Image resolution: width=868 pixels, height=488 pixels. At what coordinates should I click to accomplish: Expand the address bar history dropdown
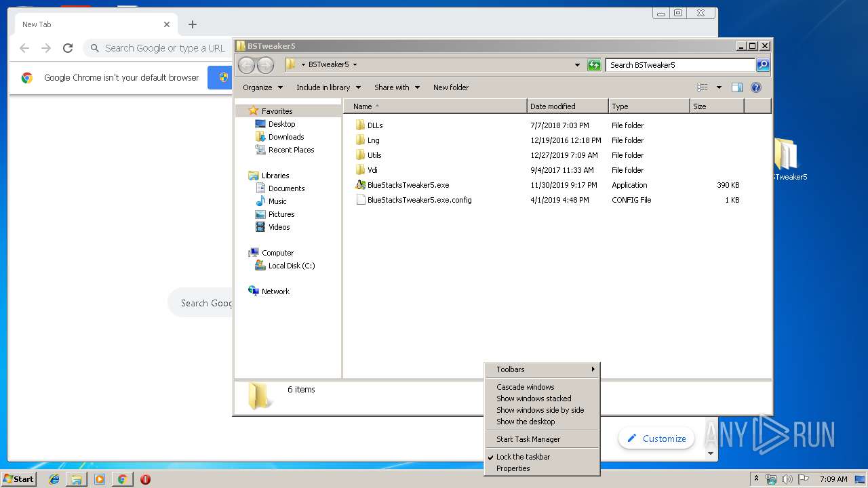click(577, 65)
